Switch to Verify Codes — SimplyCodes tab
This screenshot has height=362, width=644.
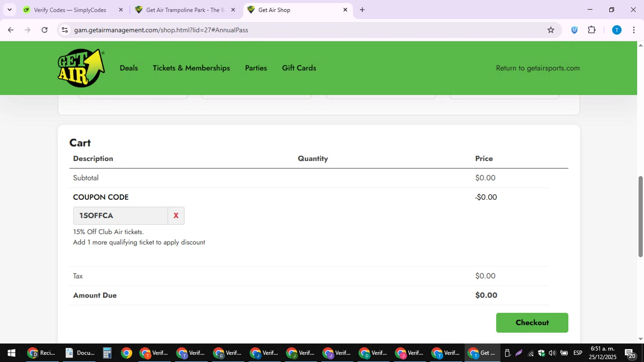click(70, 10)
